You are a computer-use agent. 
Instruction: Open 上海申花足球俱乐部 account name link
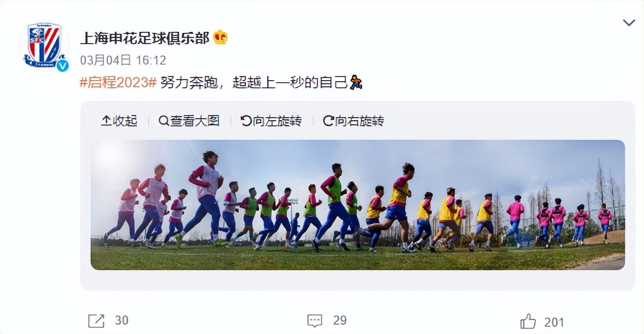click(145, 38)
